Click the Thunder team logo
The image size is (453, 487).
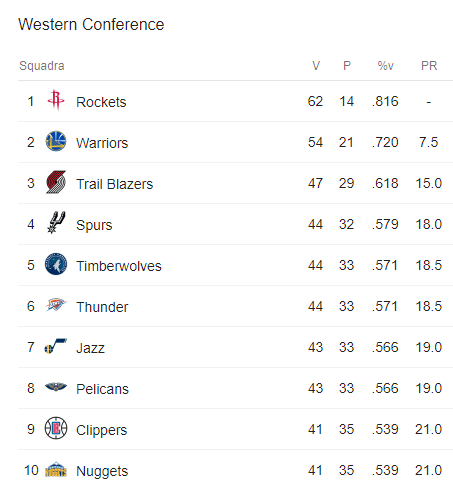56,305
